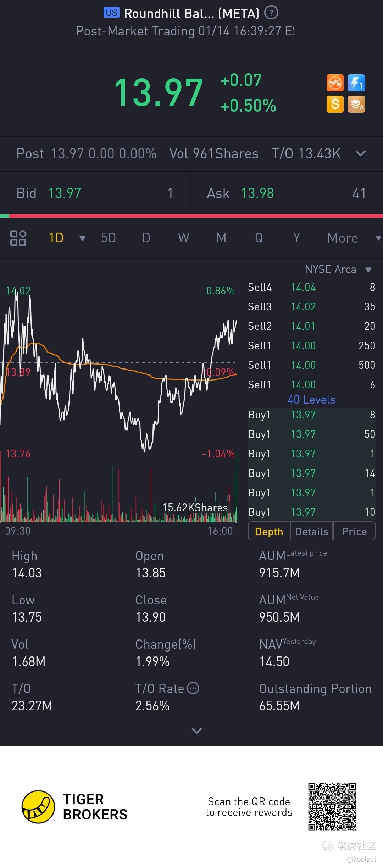Tap the T/O 23.27M value
This screenshot has width=383, height=868.
point(32,706)
